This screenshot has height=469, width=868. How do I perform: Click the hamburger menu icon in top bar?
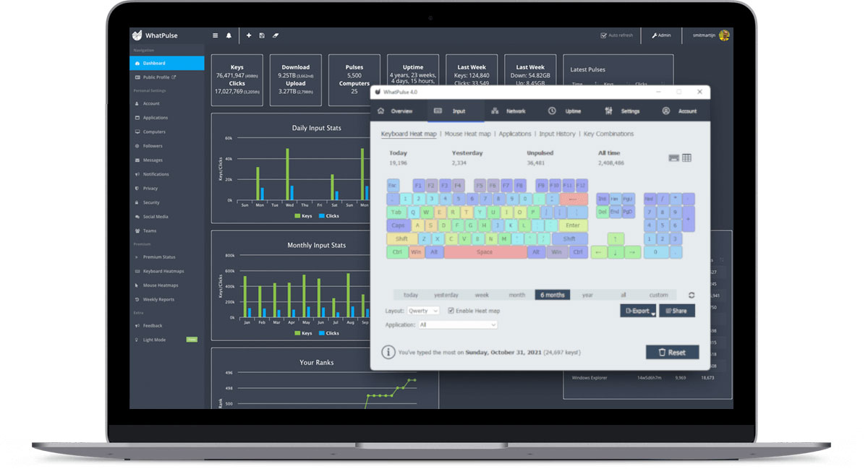click(x=215, y=35)
